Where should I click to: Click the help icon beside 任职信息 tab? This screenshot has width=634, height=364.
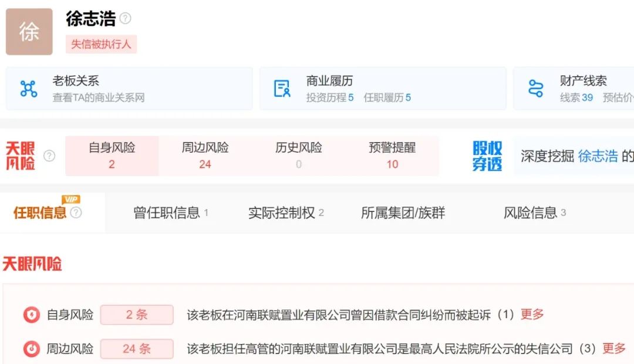click(76, 213)
